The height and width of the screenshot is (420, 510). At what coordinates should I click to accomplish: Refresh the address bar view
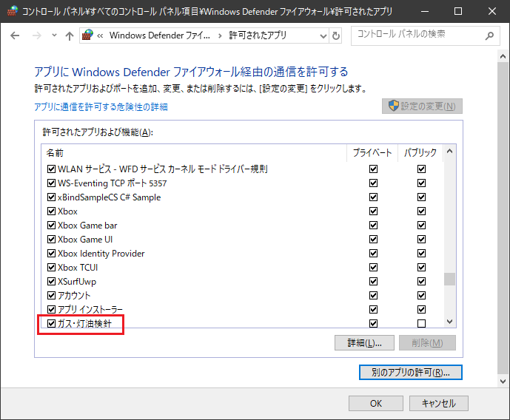pyautogui.click(x=337, y=35)
